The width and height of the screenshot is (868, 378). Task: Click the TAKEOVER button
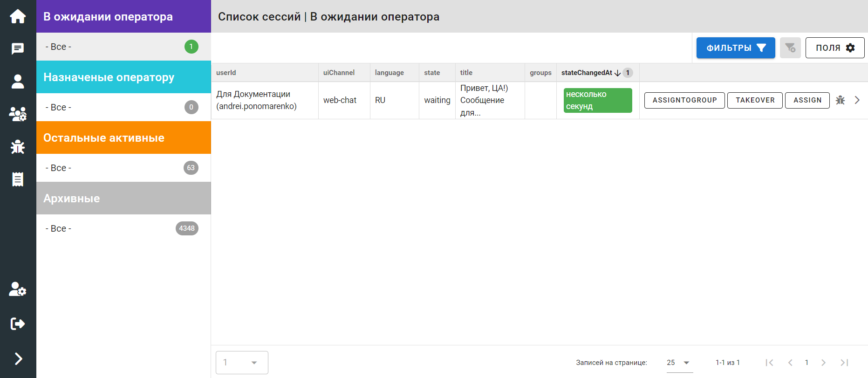(x=755, y=100)
